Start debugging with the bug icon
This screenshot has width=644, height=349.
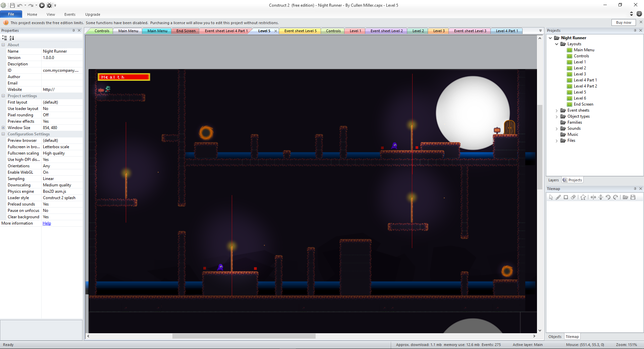pos(49,5)
